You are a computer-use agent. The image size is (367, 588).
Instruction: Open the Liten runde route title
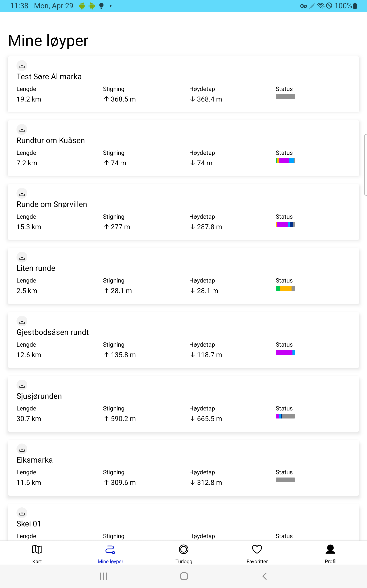(x=36, y=268)
